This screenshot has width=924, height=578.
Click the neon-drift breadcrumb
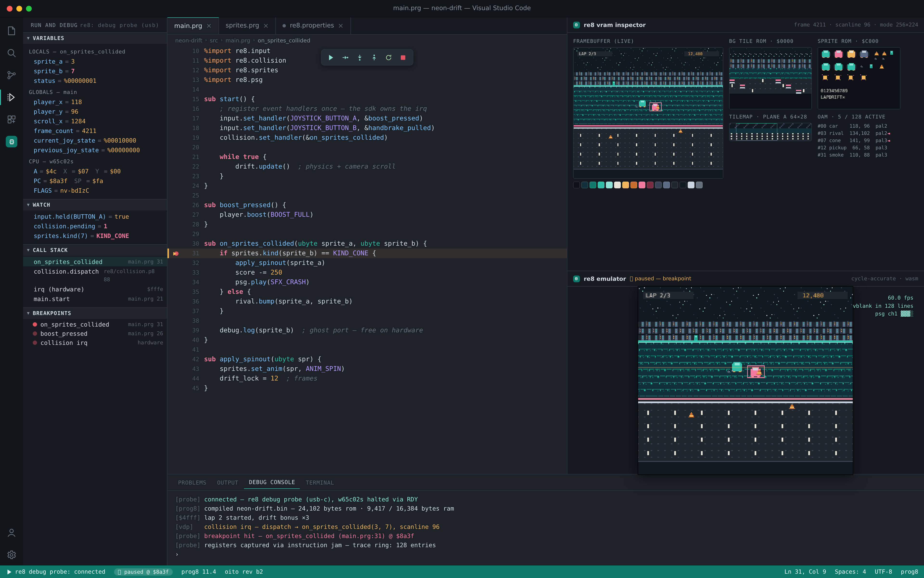(x=189, y=40)
